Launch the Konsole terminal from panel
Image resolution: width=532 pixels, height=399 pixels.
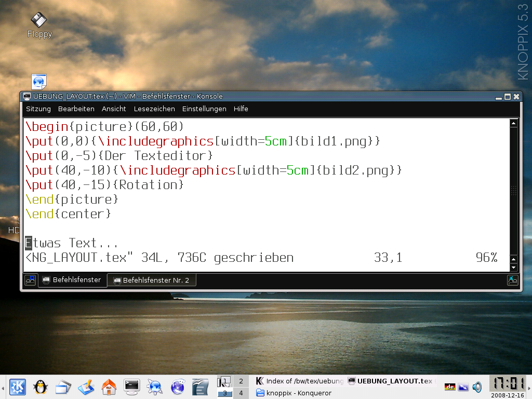(131, 387)
